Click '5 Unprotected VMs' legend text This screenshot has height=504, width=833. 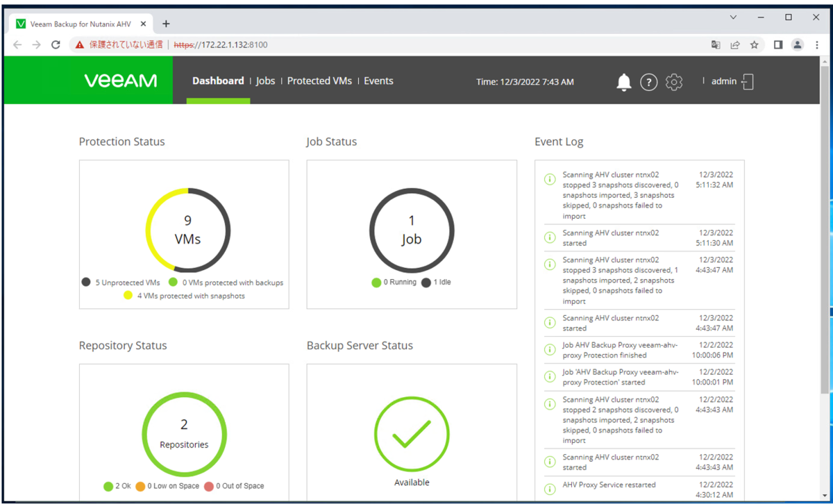point(128,283)
